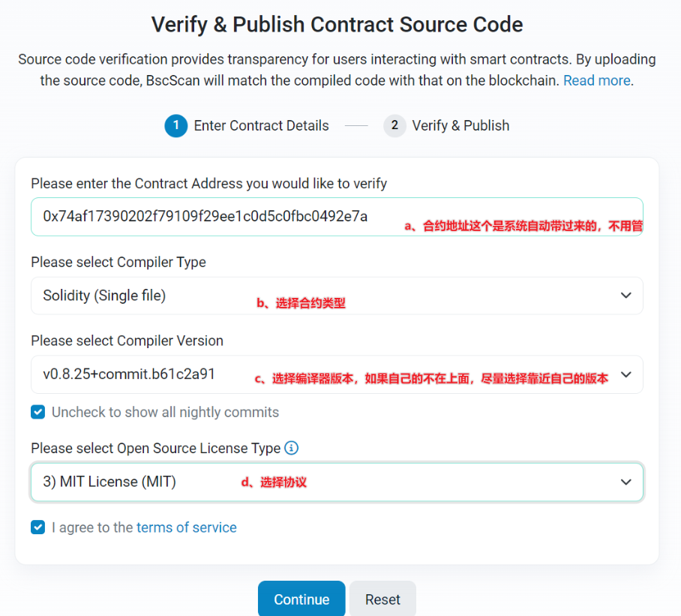Expand the Compiler Version dropdown
Screen dimensions: 681x616
pyautogui.click(x=336, y=374)
